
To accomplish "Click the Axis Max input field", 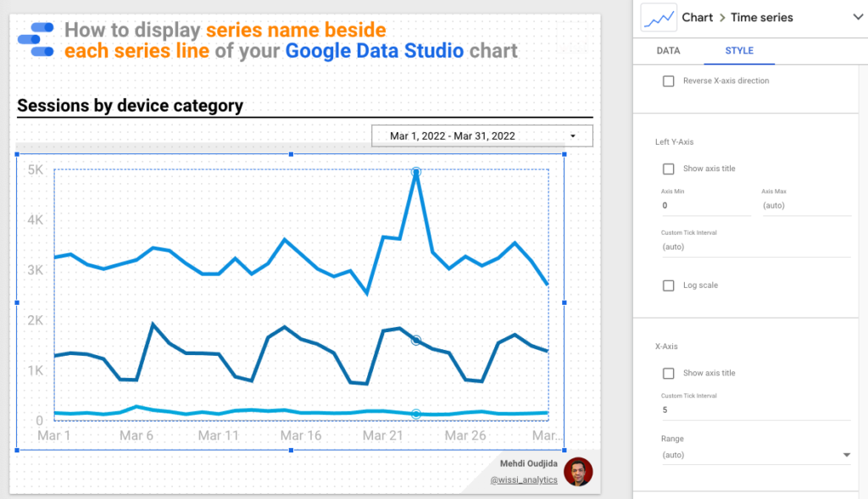I will (x=807, y=205).
